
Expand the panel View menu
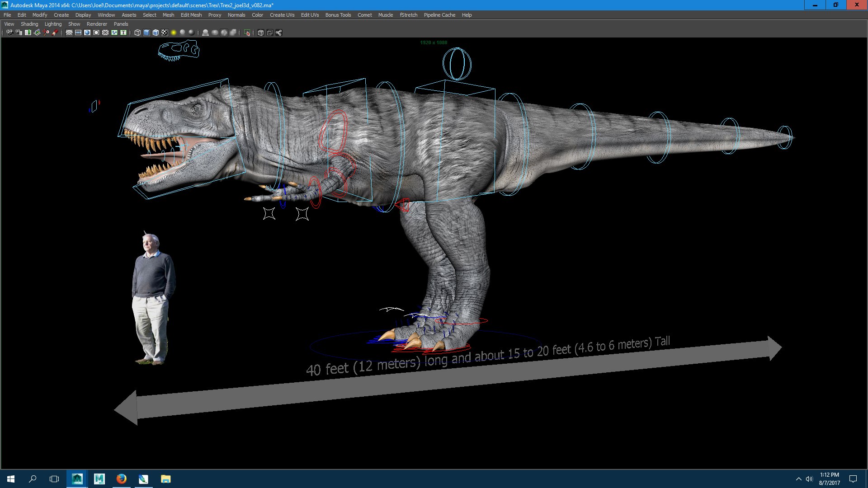tap(9, 24)
